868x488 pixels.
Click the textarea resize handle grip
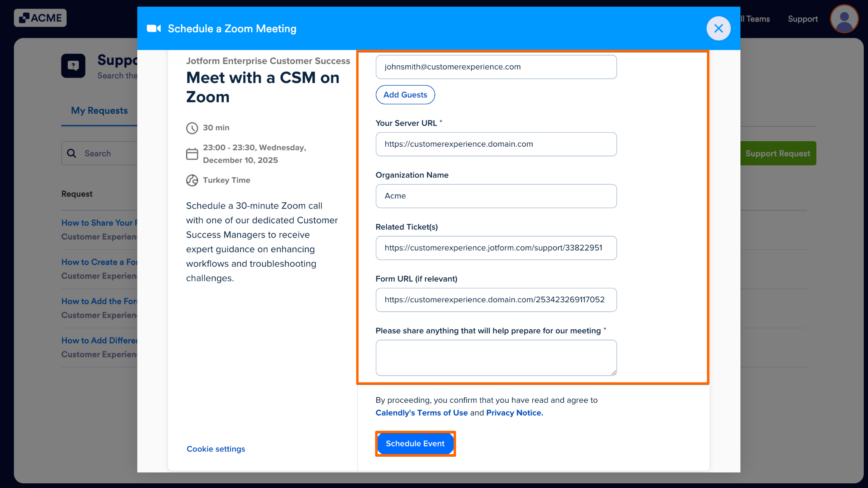pyautogui.click(x=613, y=372)
